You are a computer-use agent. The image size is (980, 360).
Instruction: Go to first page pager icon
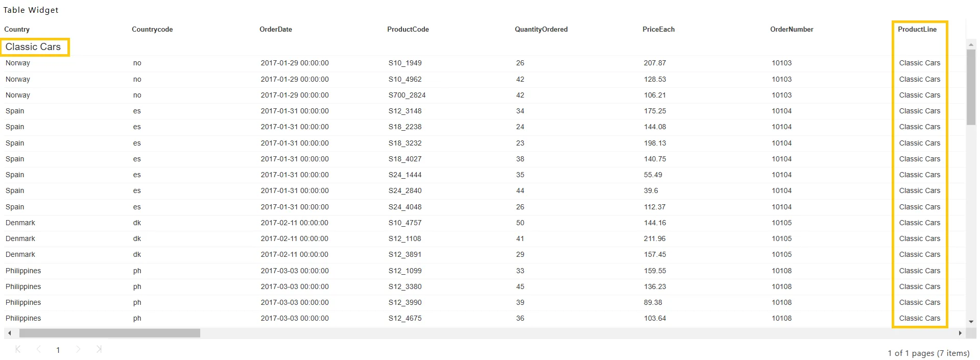tap(18, 349)
